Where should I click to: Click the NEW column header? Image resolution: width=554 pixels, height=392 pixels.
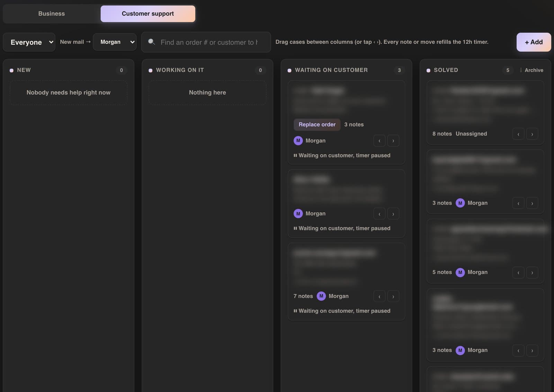click(24, 70)
